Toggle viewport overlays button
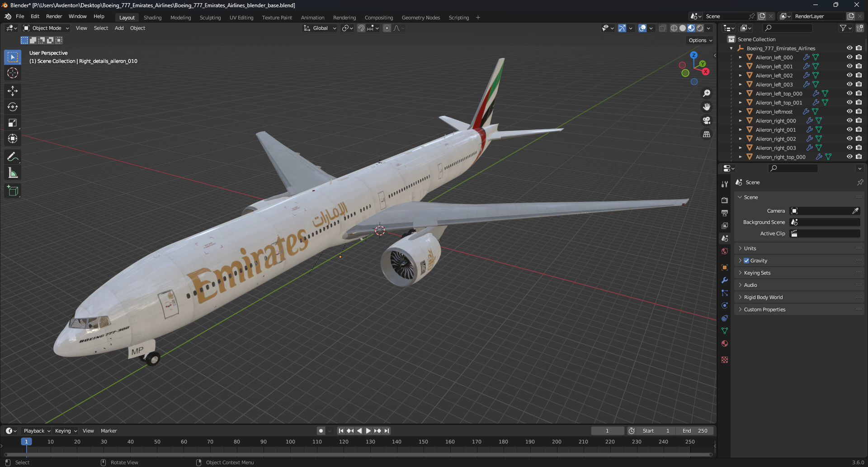This screenshot has width=868, height=467. pyautogui.click(x=642, y=28)
